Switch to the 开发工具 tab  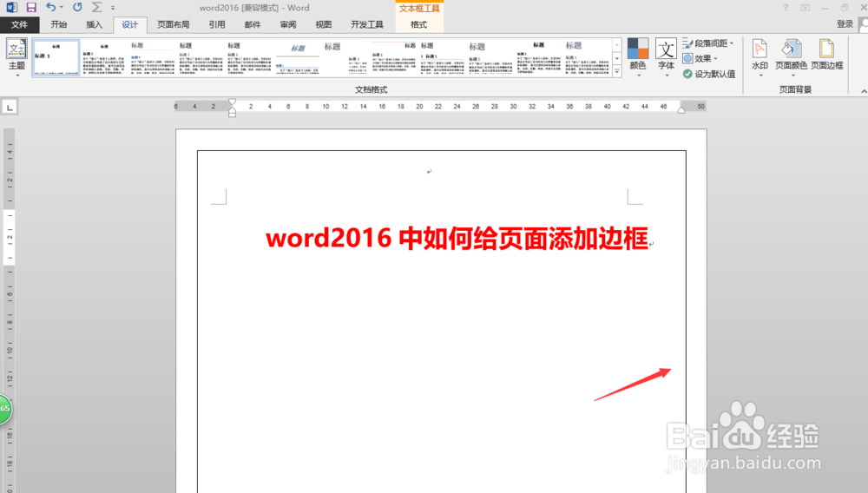tap(367, 24)
